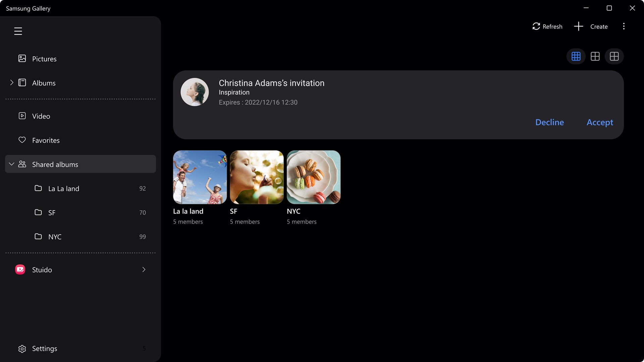
Task: Click the Stuido label in sidebar
Action: [42, 270]
